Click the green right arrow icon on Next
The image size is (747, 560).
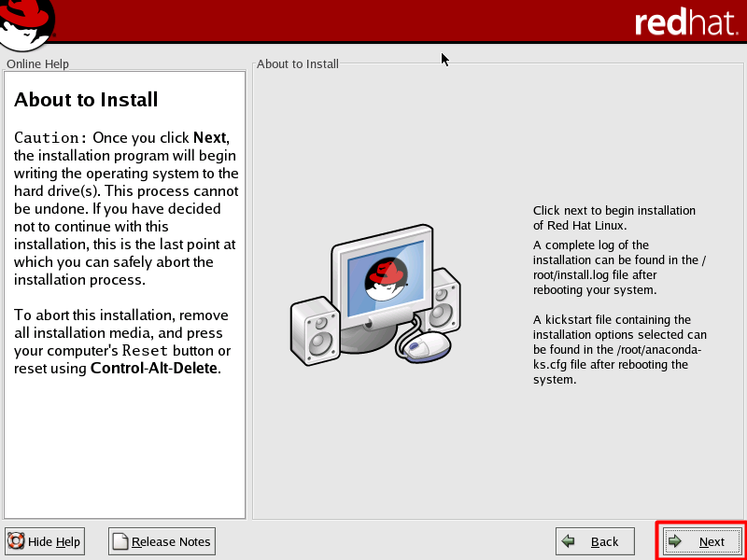click(674, 541)
